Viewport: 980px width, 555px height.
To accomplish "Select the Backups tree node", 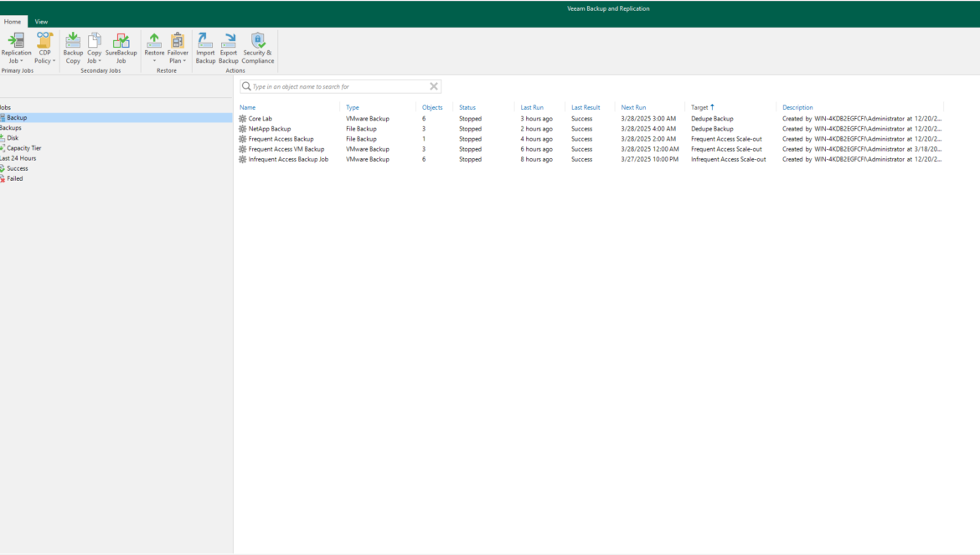I will (x=11, y=128).
